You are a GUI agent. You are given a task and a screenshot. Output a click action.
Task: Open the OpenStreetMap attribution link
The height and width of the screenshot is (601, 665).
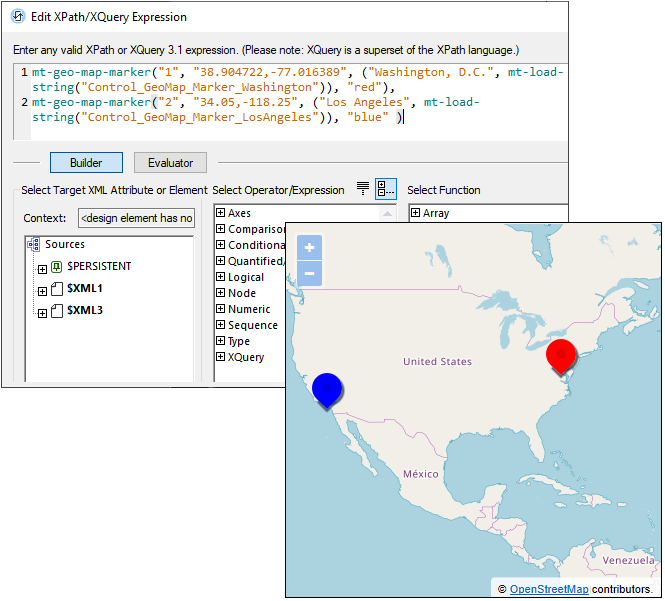click(549, 589)
